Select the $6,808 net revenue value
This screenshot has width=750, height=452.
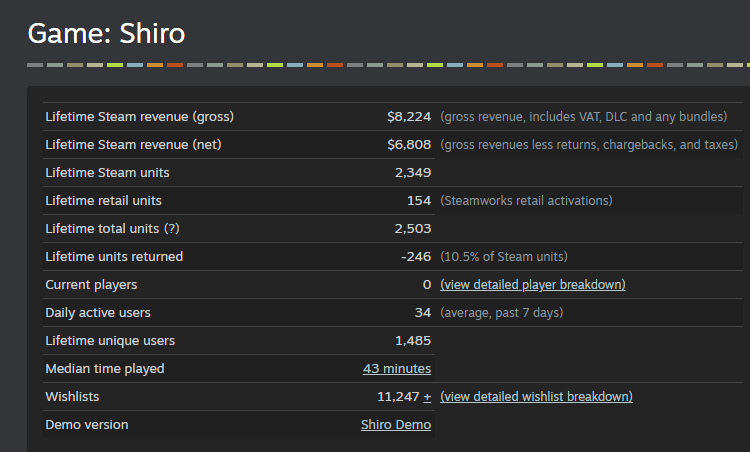[x=409, y=145]
